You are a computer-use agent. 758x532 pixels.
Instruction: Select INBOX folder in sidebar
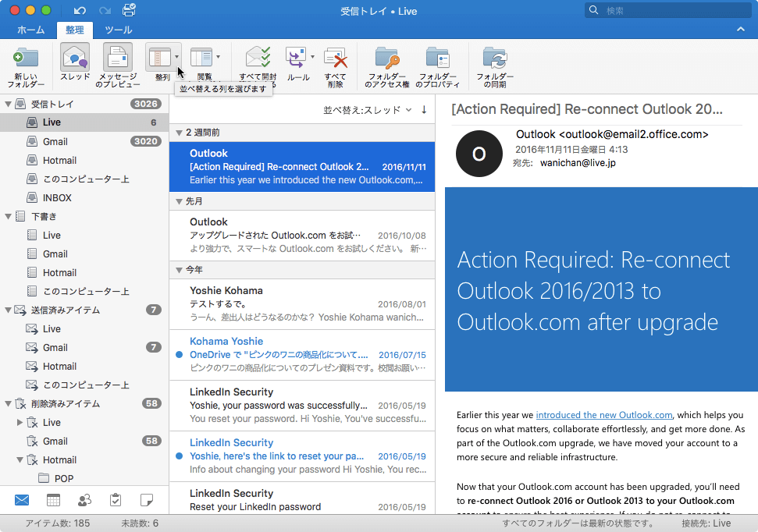pyautogui.click(x=84, y=197)
